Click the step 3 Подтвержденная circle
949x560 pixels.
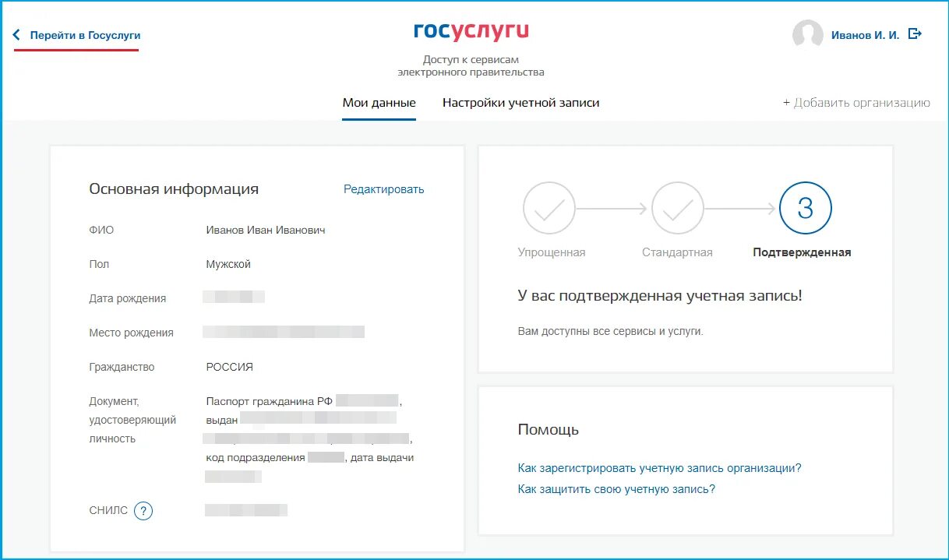pyautogui.click(x=806, y=208)
